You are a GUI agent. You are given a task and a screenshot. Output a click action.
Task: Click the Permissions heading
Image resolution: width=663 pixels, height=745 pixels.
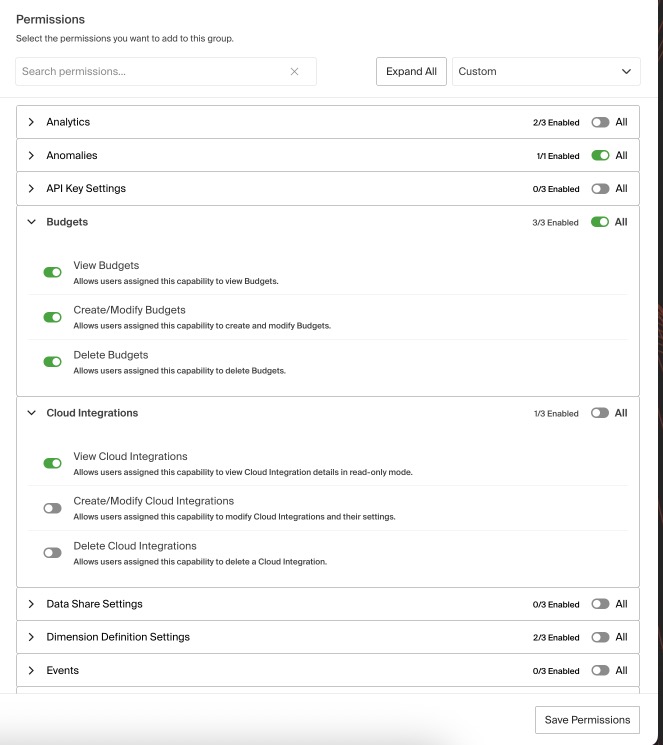pyautogui.click(x=50, y=19)
